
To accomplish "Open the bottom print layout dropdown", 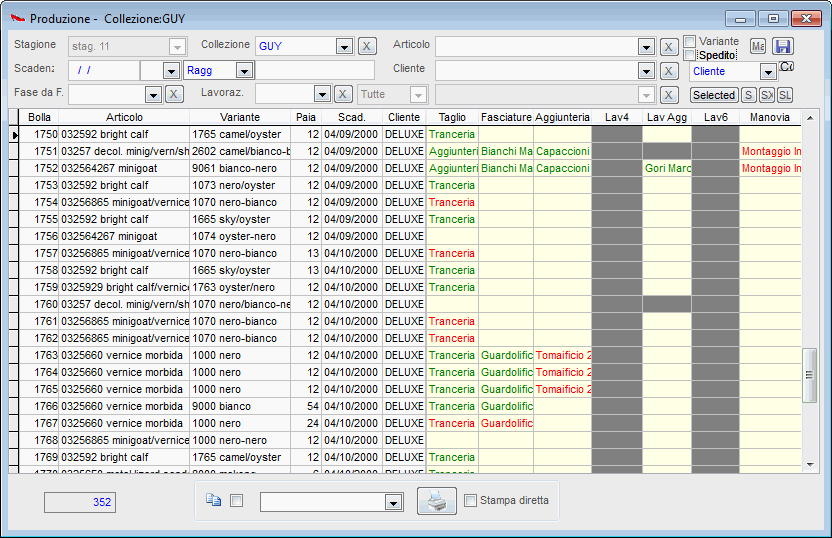I will click(393, 502).
